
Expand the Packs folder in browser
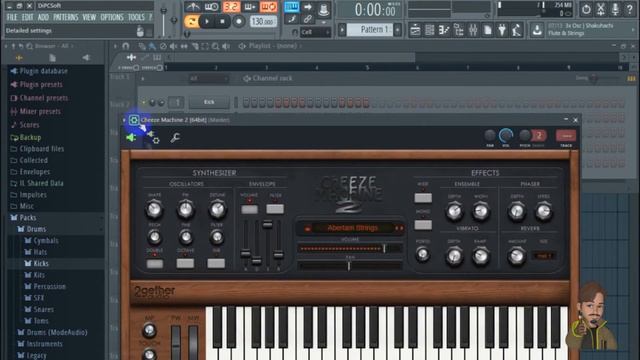click(28, 218)
